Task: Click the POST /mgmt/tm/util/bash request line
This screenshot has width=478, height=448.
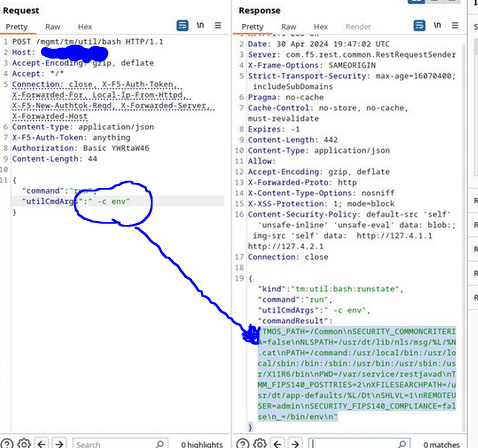Action: [x=88, y=42]
